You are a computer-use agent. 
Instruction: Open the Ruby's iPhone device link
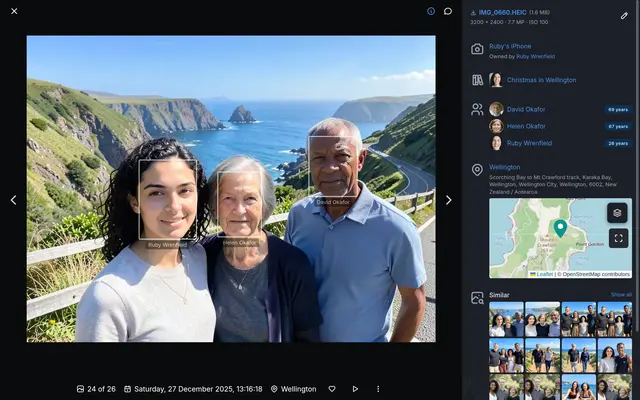pyautogui.click(x=510, y=46)
